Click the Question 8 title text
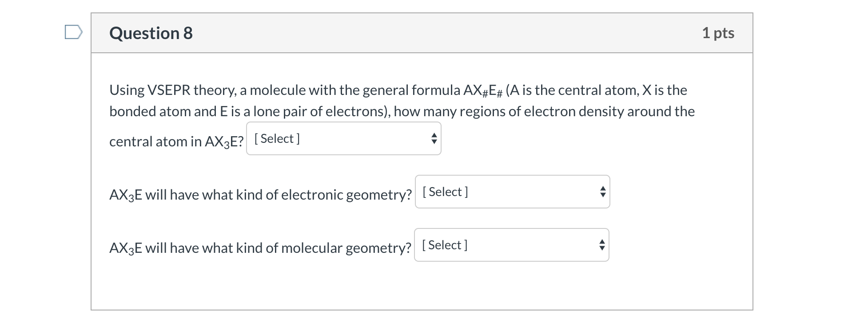Image resolution: width=868 pixels, height=330 pixels. [x=151, y=32]
